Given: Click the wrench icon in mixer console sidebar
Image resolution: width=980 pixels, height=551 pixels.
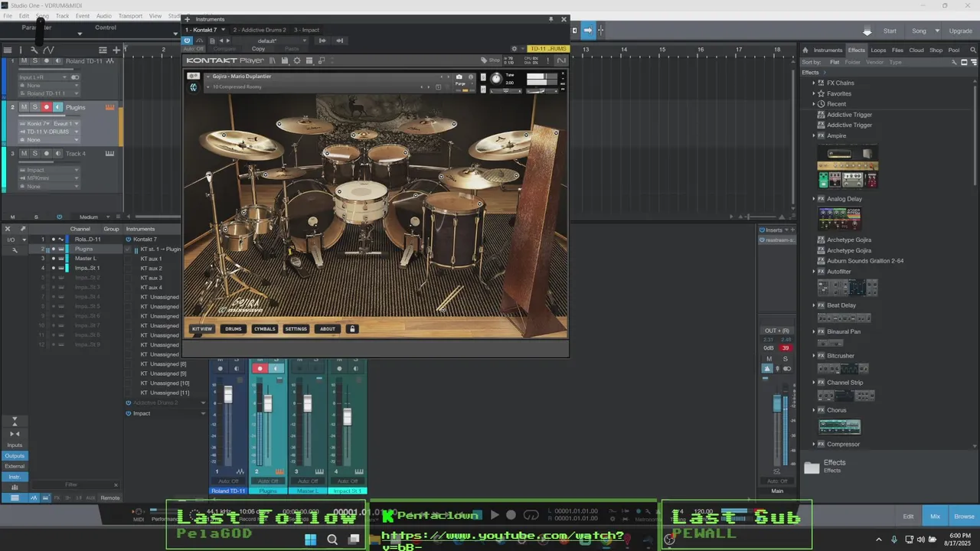Looking at the screenshot, I should (x=14, y=249).
